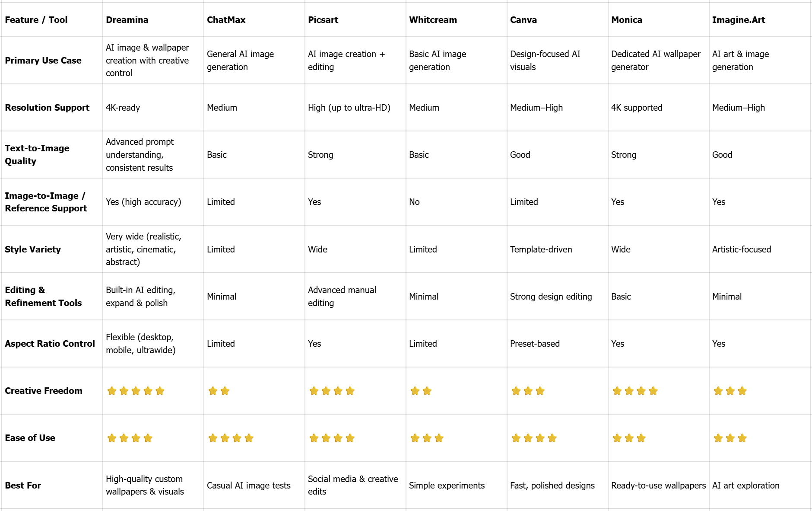Select Canva's 'Strong design editing' cell
Image resolution: width=812 pixels, height=511 pixels.
[551, 297]
